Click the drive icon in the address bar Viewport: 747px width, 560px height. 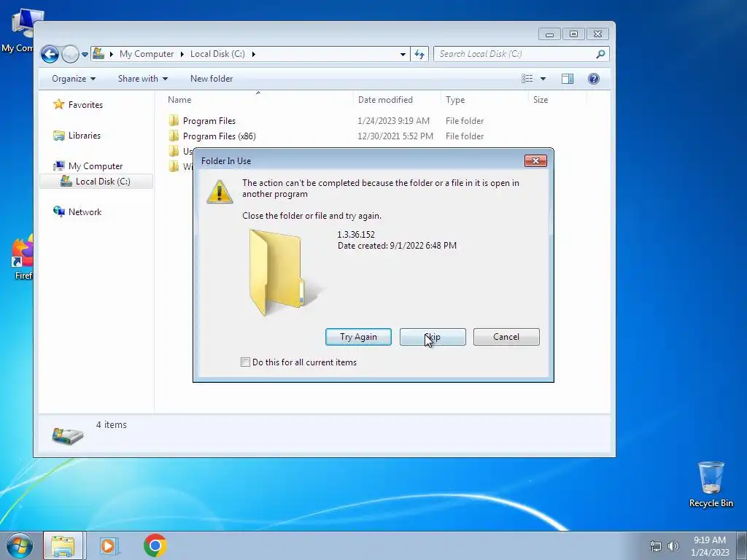(98, 54)
